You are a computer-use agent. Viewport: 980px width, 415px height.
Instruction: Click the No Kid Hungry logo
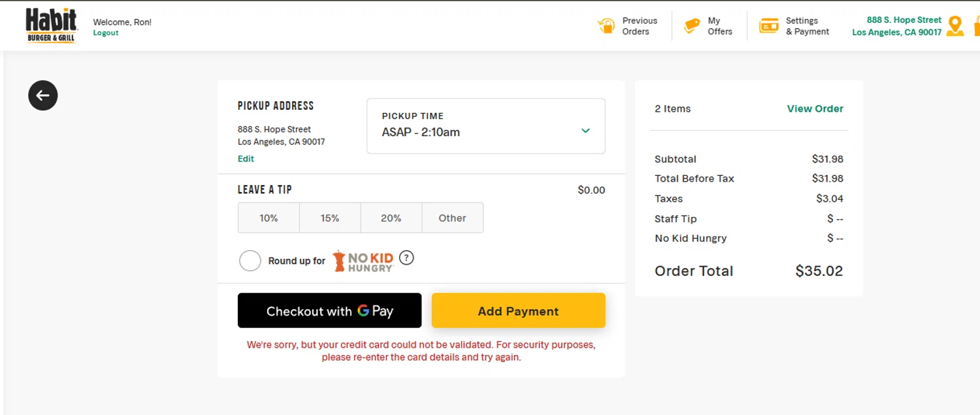coord(363,261)
